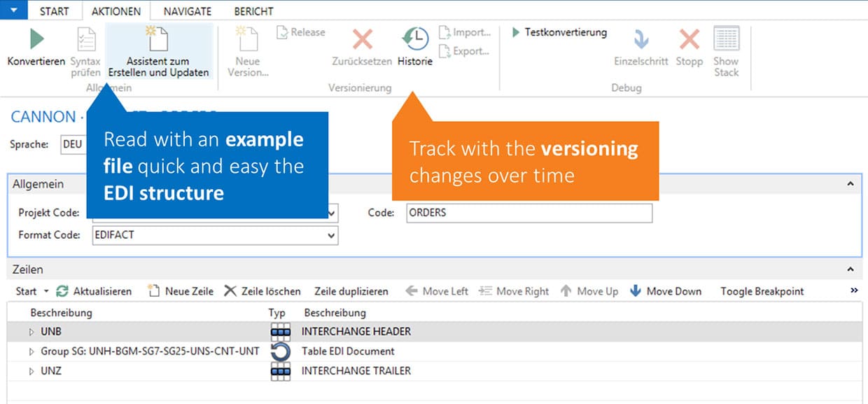Click Zeile duplizieren
The height and width of the screenshot is (404, 868).
[x=351, y=291]
